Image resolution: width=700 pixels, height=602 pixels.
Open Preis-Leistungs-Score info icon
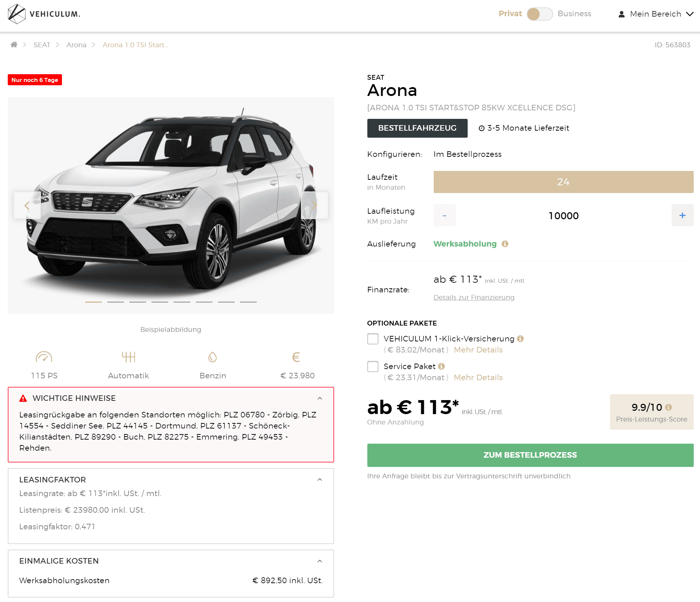tap(668, 407)
